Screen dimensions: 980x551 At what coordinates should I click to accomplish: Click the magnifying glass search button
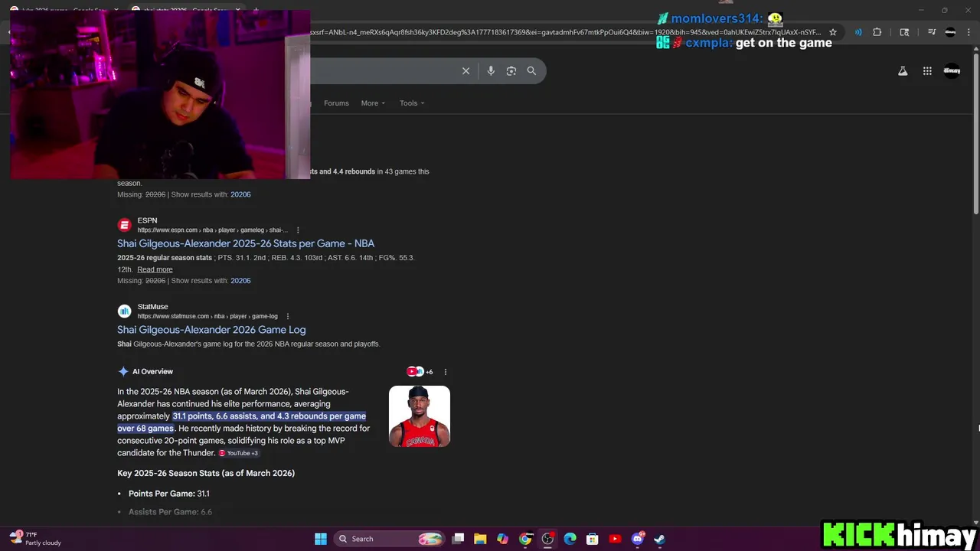(531, 70)
